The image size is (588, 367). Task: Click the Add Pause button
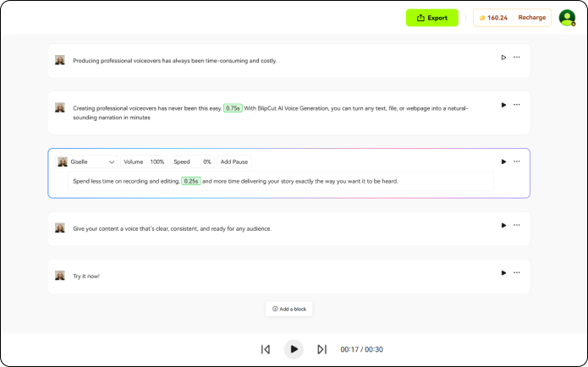pos(234,162)
